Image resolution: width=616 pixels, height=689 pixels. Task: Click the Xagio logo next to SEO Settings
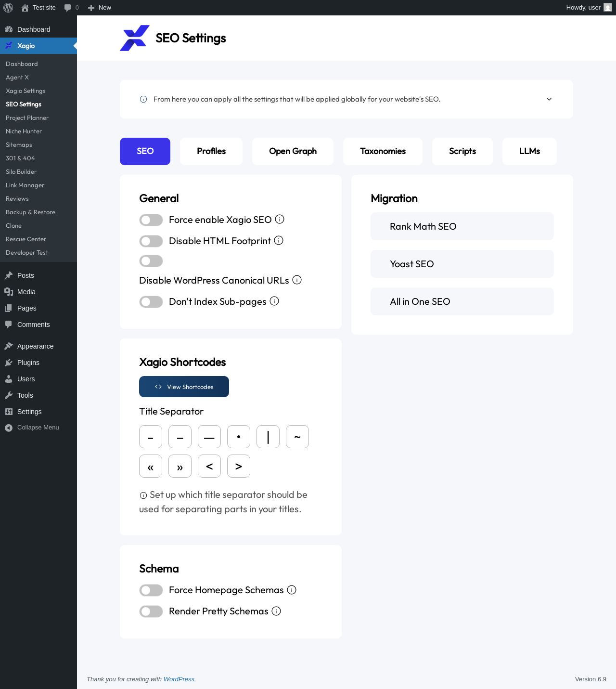[135, 38]
